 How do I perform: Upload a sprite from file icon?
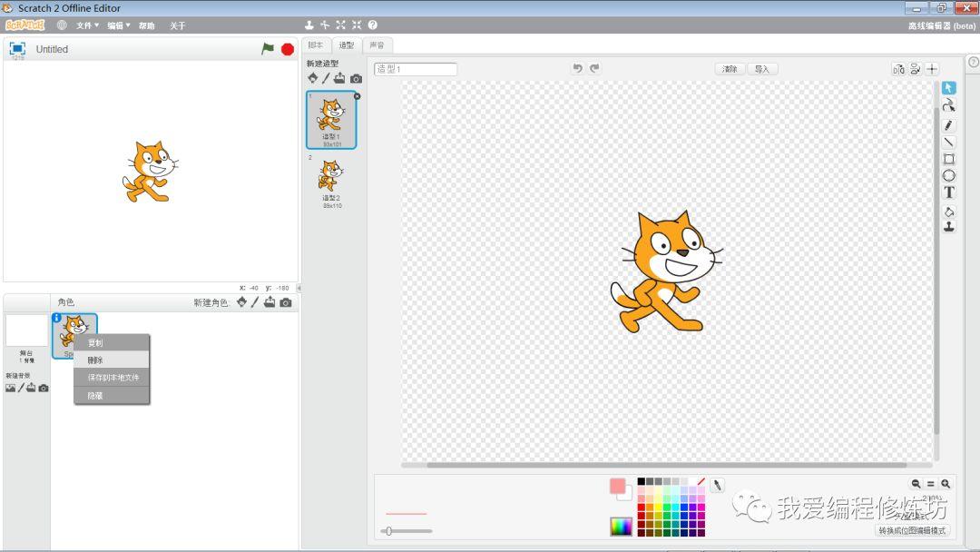point(269,302)
